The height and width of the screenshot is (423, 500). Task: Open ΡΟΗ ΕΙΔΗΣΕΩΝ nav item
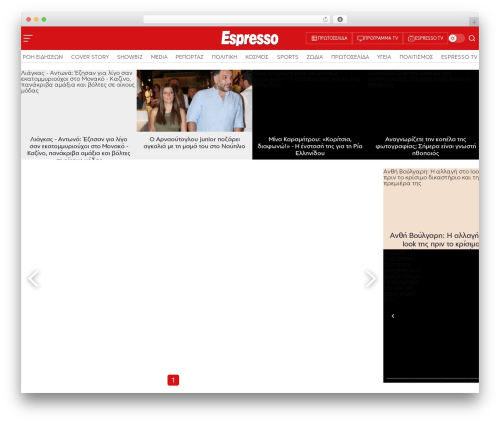point(43,57)
